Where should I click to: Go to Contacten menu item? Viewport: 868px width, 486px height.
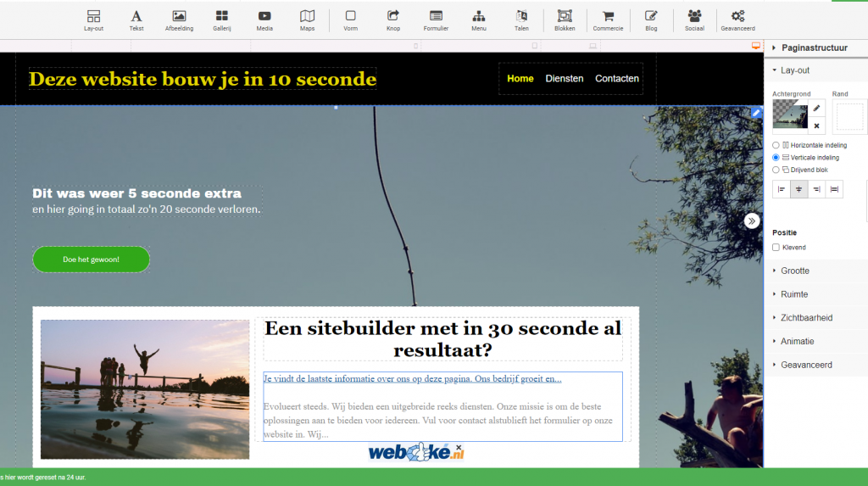(616, 79)
